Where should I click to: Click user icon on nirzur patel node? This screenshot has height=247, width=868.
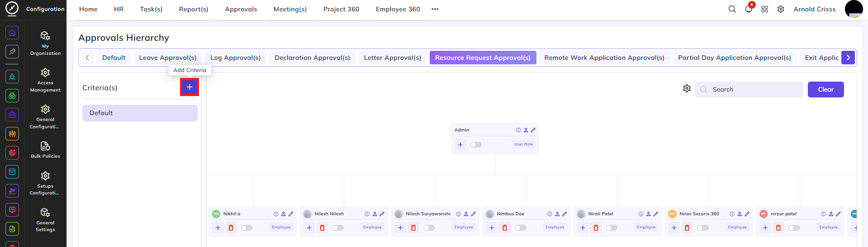tap(831, 214)
